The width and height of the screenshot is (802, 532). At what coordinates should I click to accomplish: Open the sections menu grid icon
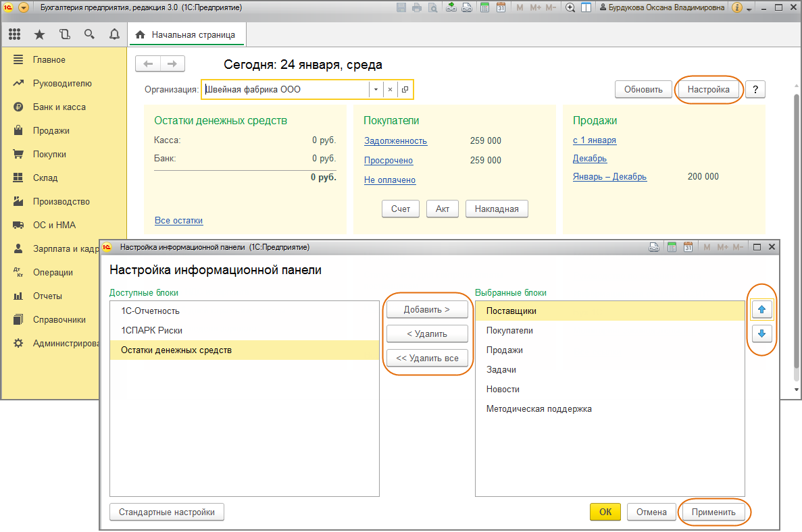click(14, 34)
